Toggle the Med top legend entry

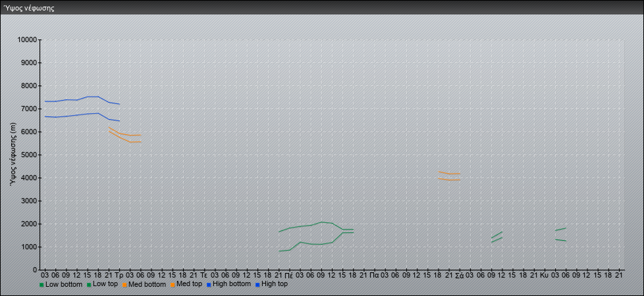[x=187, y=284]
